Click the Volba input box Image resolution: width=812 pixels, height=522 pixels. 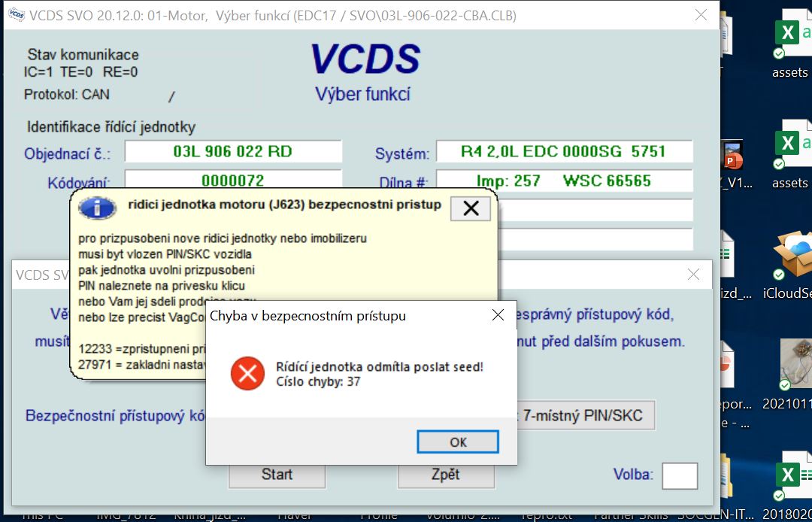(679, 475)
